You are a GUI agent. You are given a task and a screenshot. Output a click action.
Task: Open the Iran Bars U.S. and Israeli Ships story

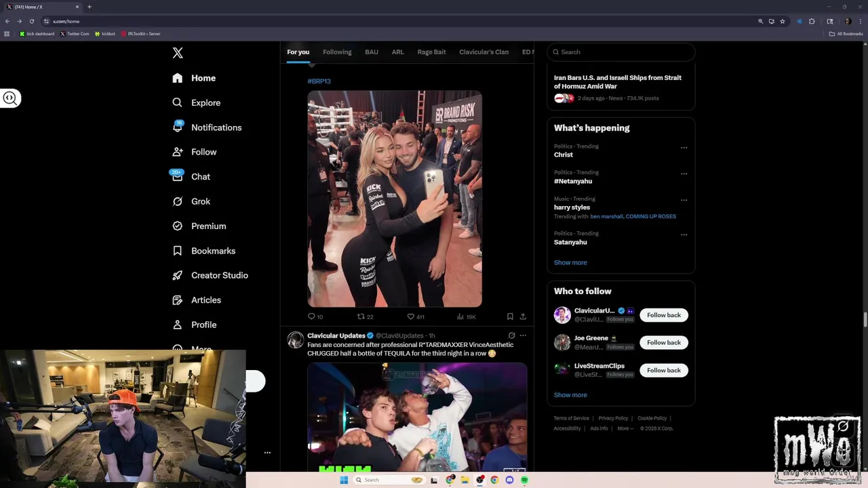click(618, 82)
